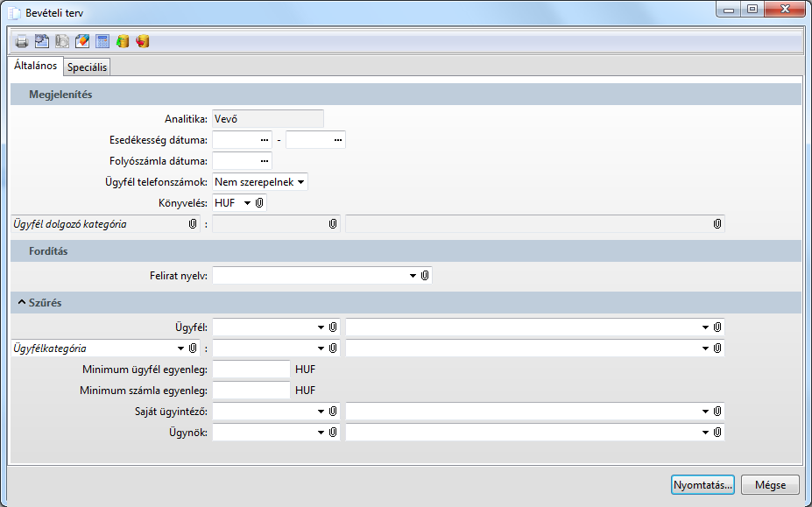Viewport: 812px width, 507px height.
Task: Click the Folyószámla dátuma date field
Action: [x=243, y=161]
